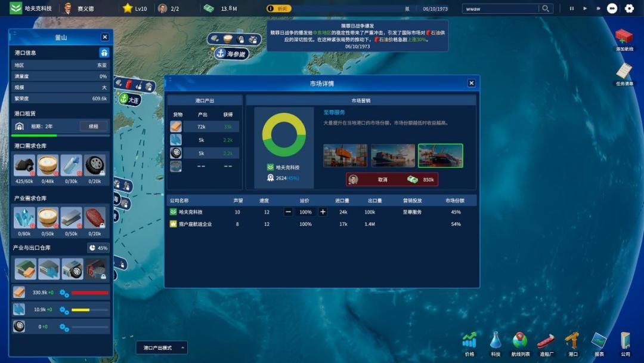Sort by 市场份额 column header

pos(454,201)
